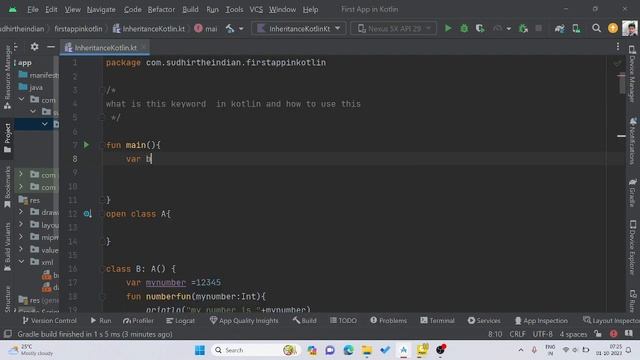The width and height of the screenshot is (640, 360).
Task: Open the Navigate menu
Action: (101, 9)
